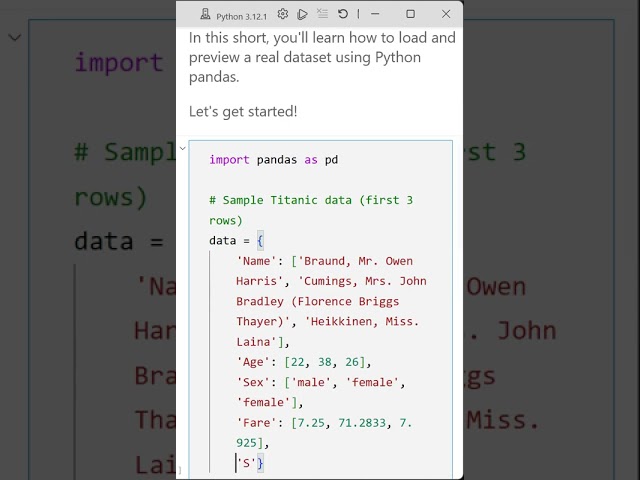Clear all outputs using the crossed-lines icon
The image size is (640, 480).
tap(322, 14)
